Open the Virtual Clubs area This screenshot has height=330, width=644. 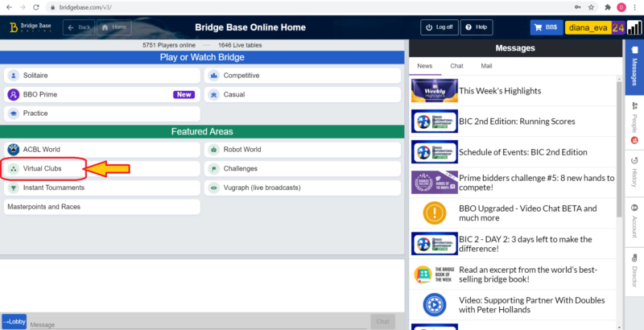coord(42,169)
